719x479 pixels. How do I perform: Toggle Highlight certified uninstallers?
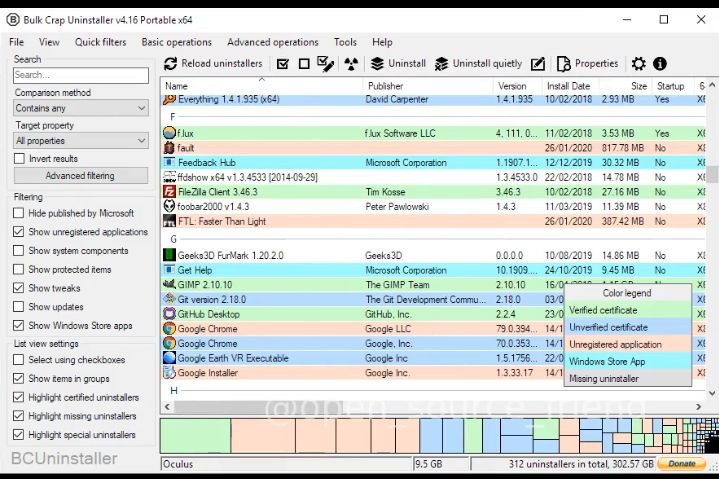coord(18,397)
